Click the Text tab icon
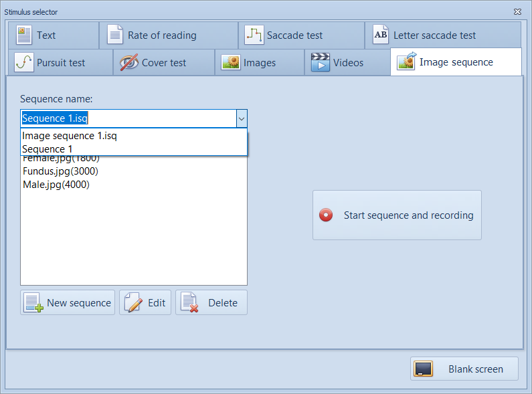Viewport: 532px width, 394px height. pos(24,35)
